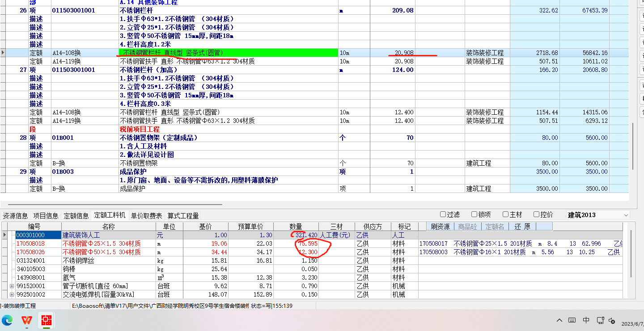The image size is (644, 331).
Task: Click unit price cell 3500.00 for item 29
Action: click(x=534, y=172)
